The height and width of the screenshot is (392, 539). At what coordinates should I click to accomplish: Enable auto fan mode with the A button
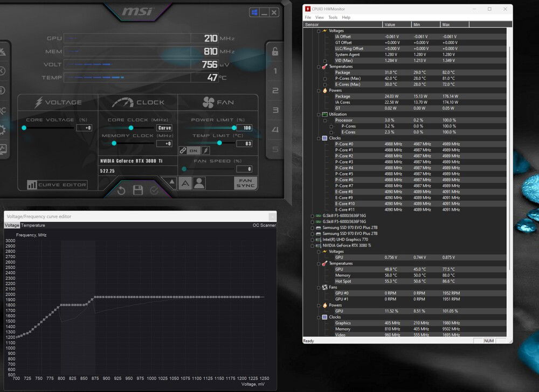pos(185,183)
